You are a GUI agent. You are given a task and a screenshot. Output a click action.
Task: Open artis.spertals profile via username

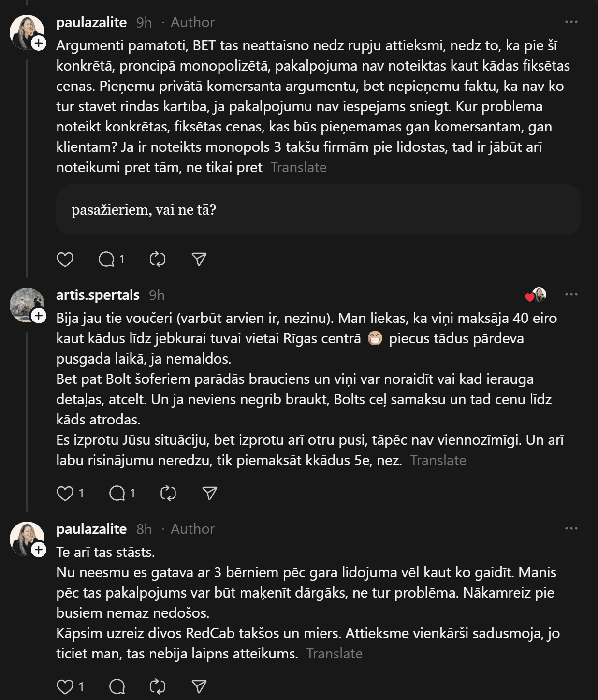[x=98, y=295]
